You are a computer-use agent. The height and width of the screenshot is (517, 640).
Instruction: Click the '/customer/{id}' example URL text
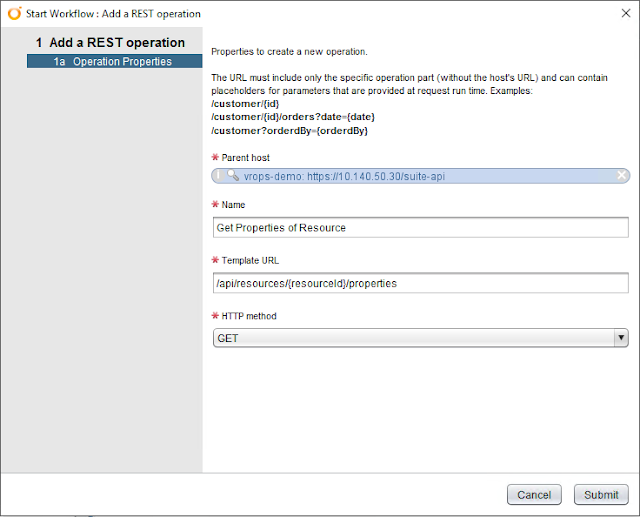click(x=245, y=103)
